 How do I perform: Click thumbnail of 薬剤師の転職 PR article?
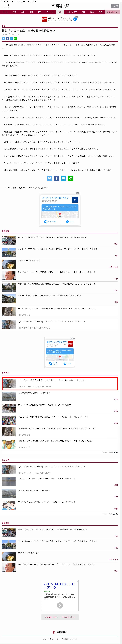pyautogui.click(x=9, y=444)
